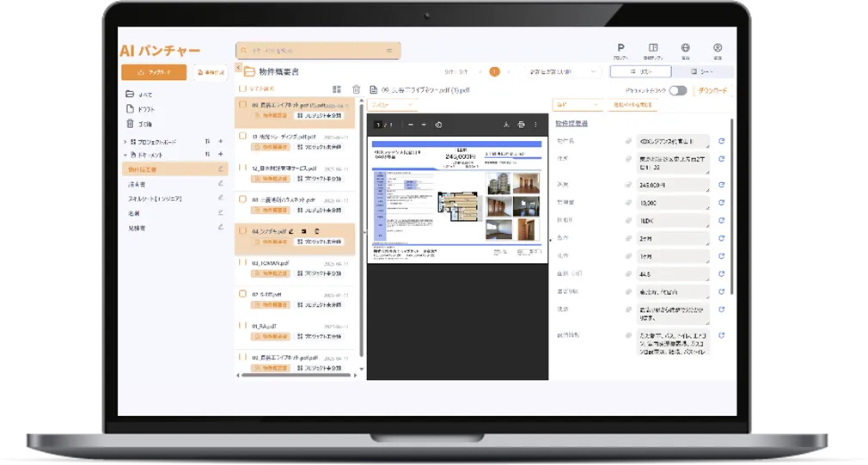Switch file list to grid view icon
Viewport: 868px width, 465px height.
click(336, 89)
